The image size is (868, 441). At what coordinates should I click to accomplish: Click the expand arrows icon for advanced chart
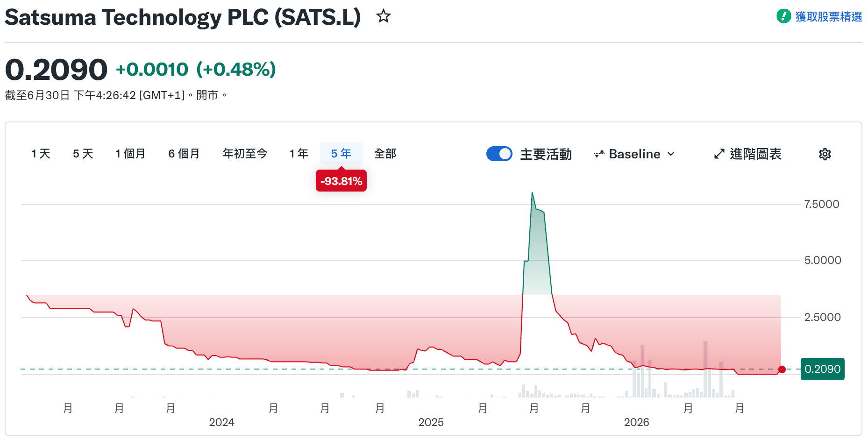click(x=719, y=154)
